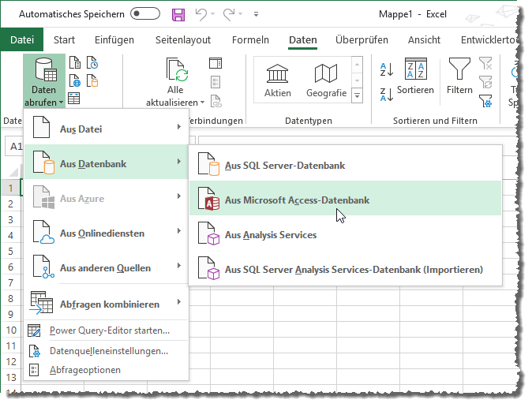The width and height of the screenshot is (532, 407).
Task: Click the Power Query-Editor starten icon
Action: (34, 330)
